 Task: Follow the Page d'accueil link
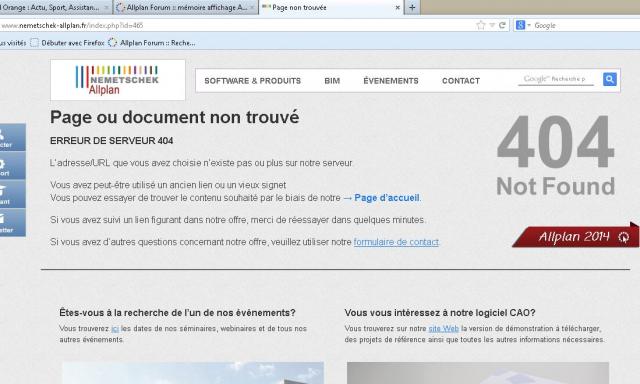(x=387, y=198)
